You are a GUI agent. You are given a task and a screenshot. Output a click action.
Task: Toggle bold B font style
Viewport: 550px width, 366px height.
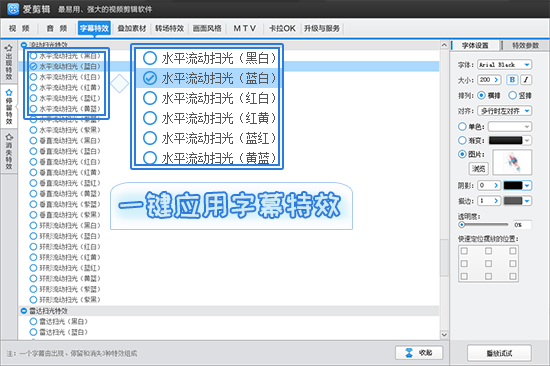coord(512,80)
